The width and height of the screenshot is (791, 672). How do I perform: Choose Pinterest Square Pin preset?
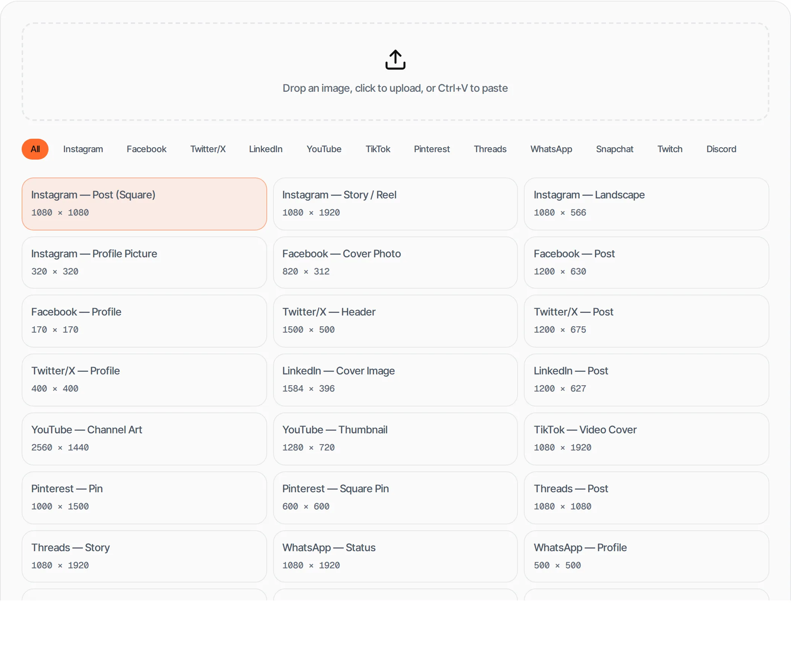[395, 497]
